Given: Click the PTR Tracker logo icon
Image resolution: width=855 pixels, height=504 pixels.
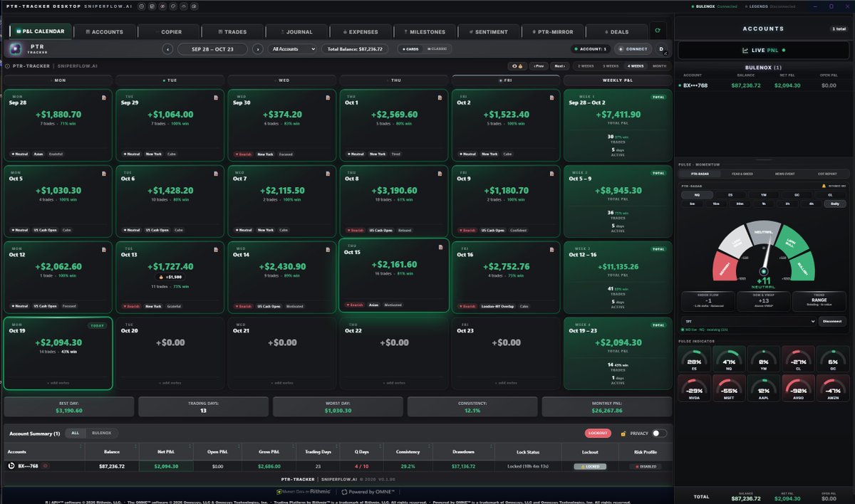Looking at the screenshot, I should 16,49.
